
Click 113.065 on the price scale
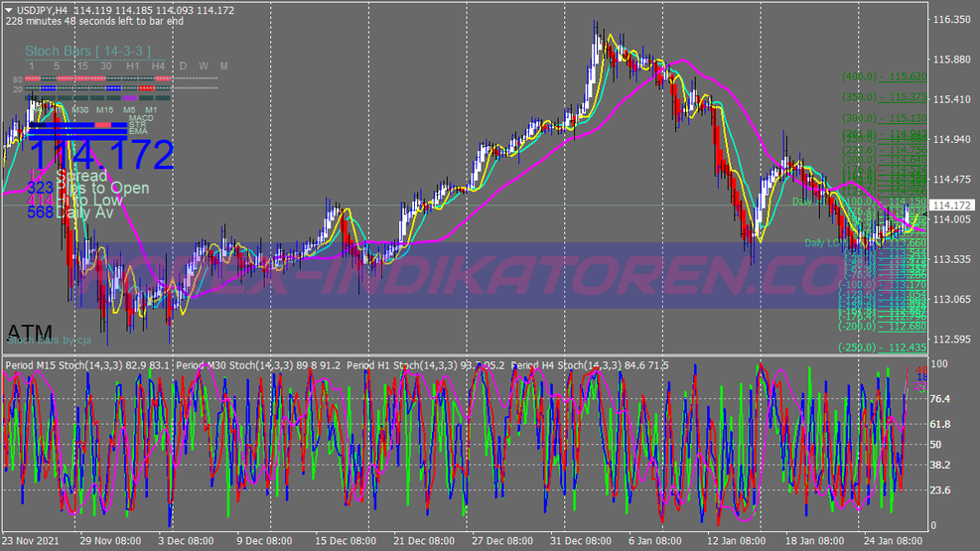tap(951, 299)
